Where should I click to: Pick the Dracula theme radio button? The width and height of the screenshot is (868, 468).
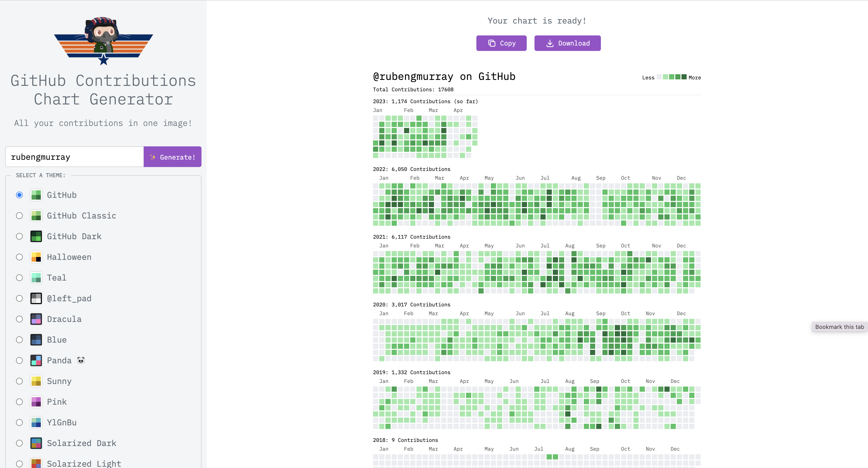pos(20,319)
